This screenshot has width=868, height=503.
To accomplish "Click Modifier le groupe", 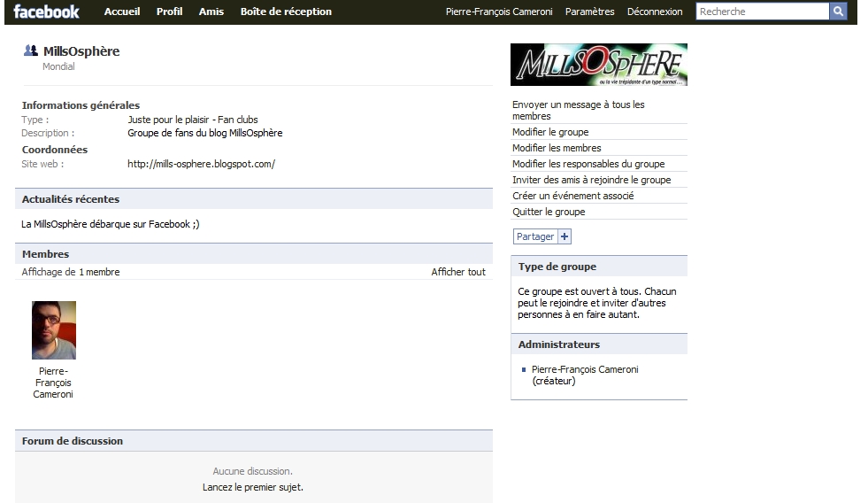I will pos(550,132).
